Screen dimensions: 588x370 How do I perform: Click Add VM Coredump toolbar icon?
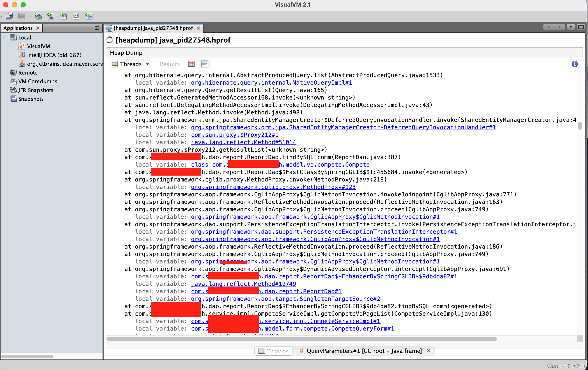pos(63,16)
